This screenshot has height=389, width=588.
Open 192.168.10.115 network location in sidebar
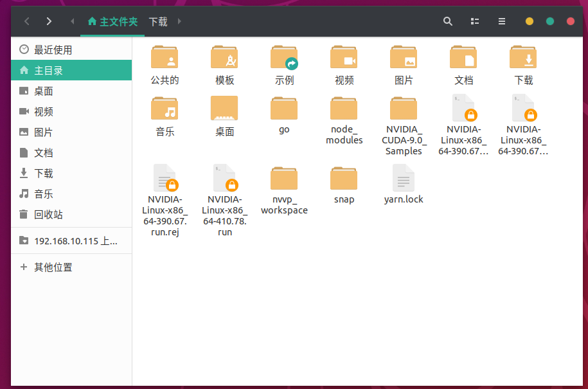tap(71, 241)
